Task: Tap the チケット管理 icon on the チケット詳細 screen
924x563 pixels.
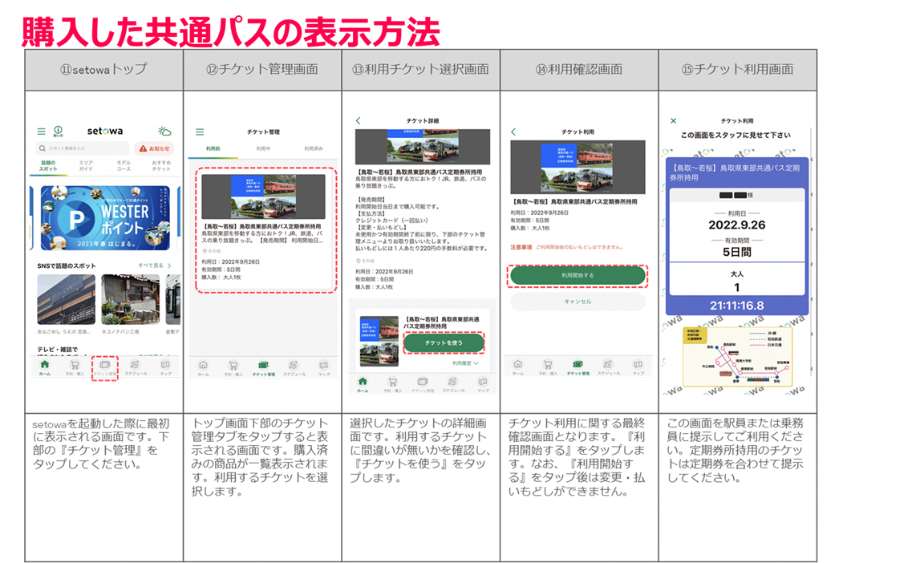Action: tap(423, 385)
